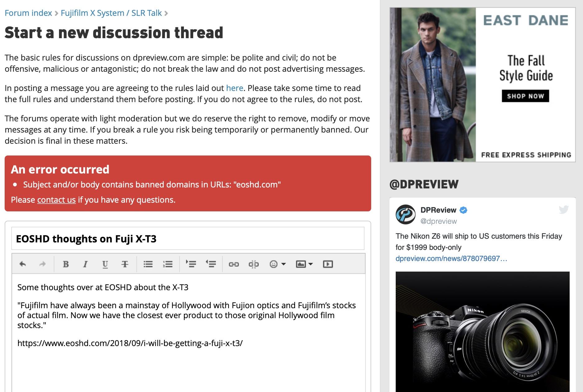
Task: Open the Fujifilm X System / SLR Talk forum
Action: 111,13
